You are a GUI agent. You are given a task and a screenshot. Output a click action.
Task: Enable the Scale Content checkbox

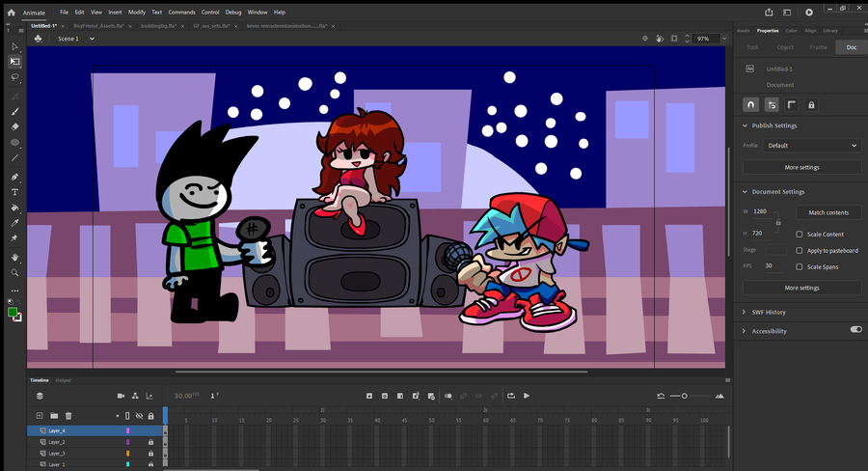coord(800,235)
